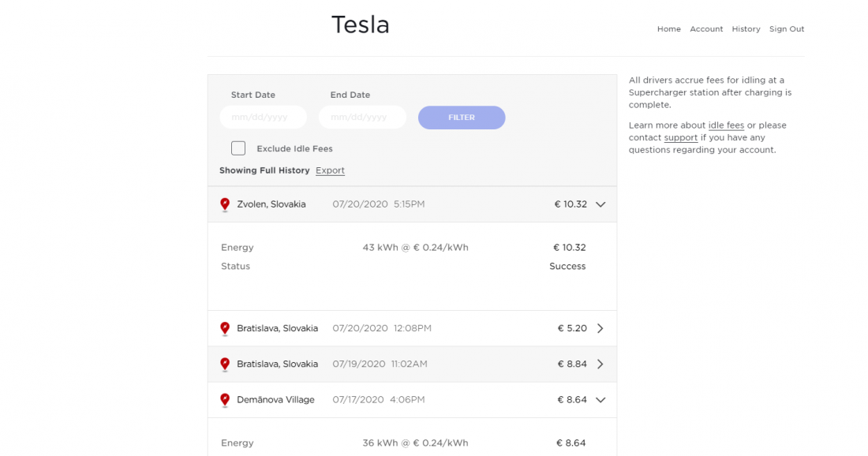Collapse the Zvolen, Slovakia charging entry
Viewport: 868px width, 456px height.
600,204
